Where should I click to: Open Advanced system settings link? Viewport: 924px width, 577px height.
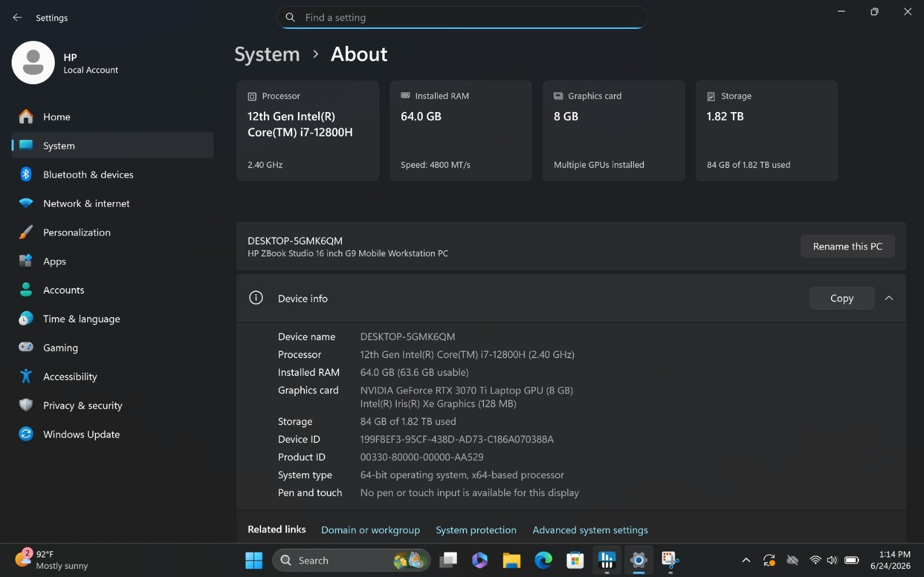[590, 530]
